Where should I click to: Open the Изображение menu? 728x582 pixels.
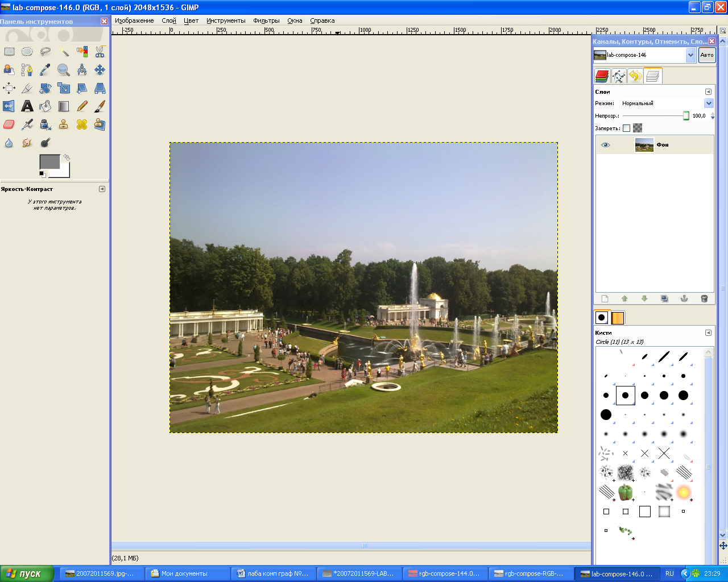(x=134, y=20)
